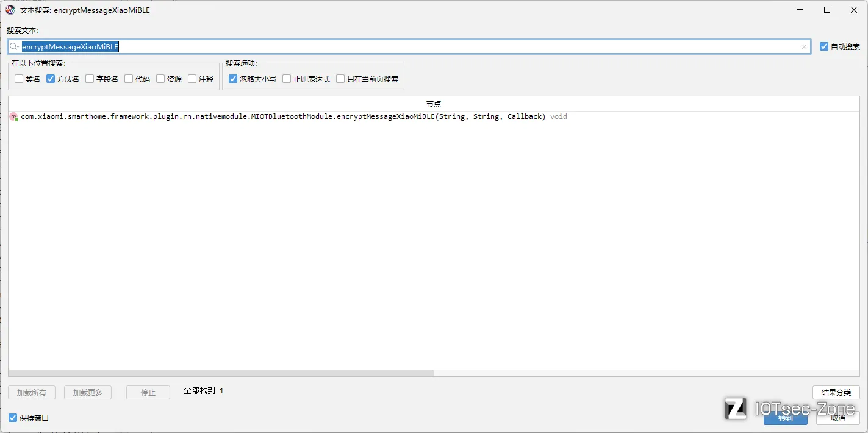Click the horizontal scrollbar of results
Screen dimensions: 868x433
coord(221,373)
